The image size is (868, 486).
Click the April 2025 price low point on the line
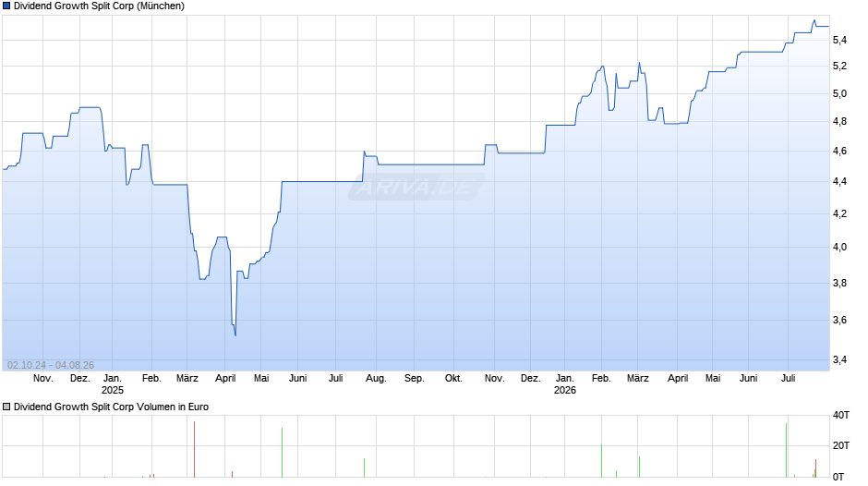(x=235, y=334)
